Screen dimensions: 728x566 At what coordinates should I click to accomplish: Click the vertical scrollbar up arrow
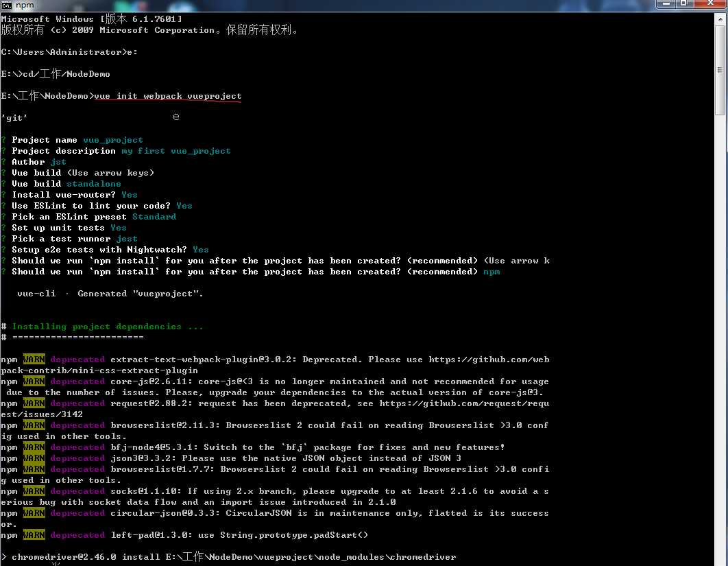(720, 18)
